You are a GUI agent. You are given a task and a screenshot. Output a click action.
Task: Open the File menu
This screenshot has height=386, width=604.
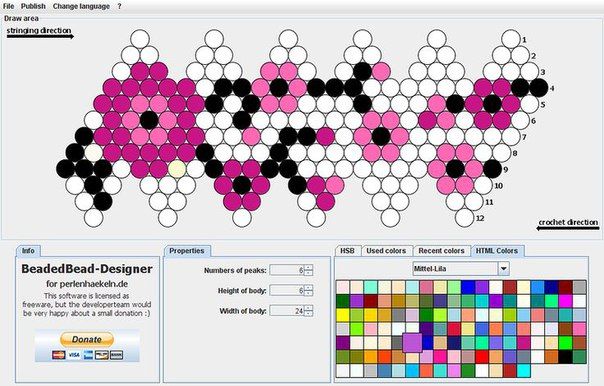pyautogui.click(x=8, y=6)
